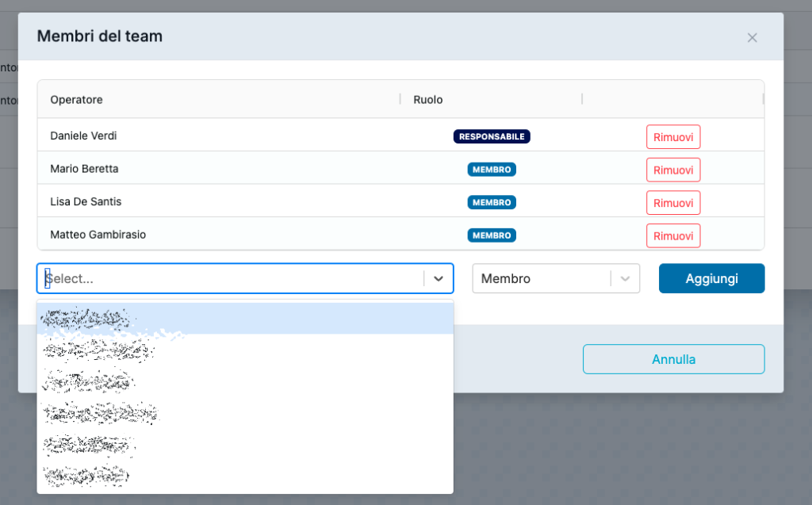Viewport: 812px width, 505px height.
Task: Select the Matteo Gambirasio name cell
Action: [98, 235]
